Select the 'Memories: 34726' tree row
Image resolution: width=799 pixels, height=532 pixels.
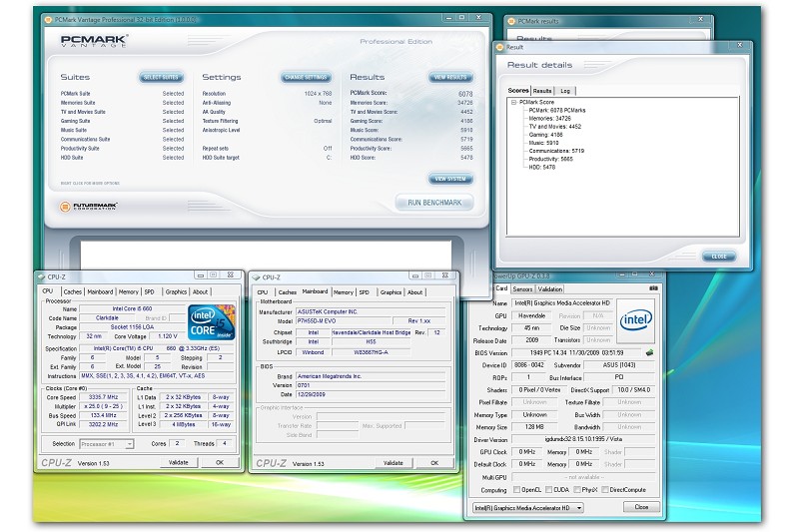click(550, 118)
